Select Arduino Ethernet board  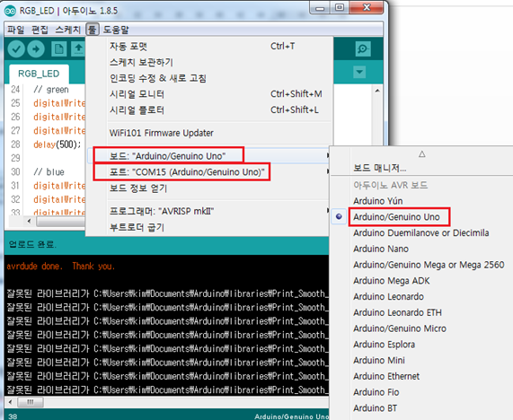(422, 376)
